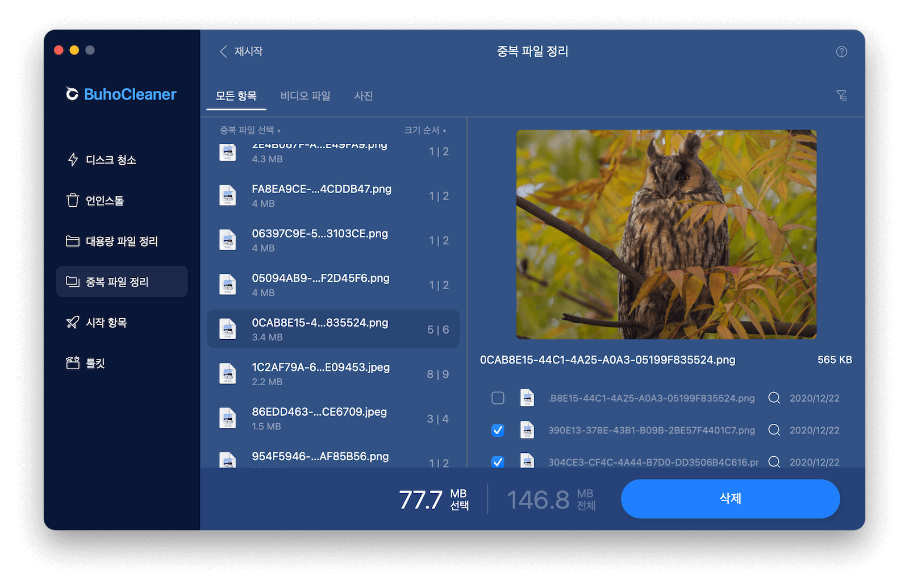Click the full filename 0CAB8E15-44C1-4A25-A0A3-05199F835524.png
Viewport: 909px width, 588px height.
click(x=607, y=360)
